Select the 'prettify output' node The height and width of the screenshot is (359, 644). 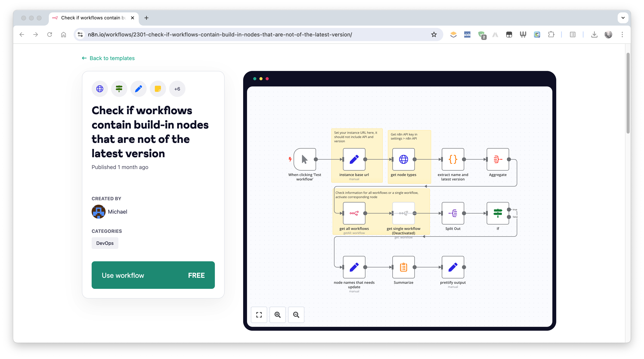(453, 267)
